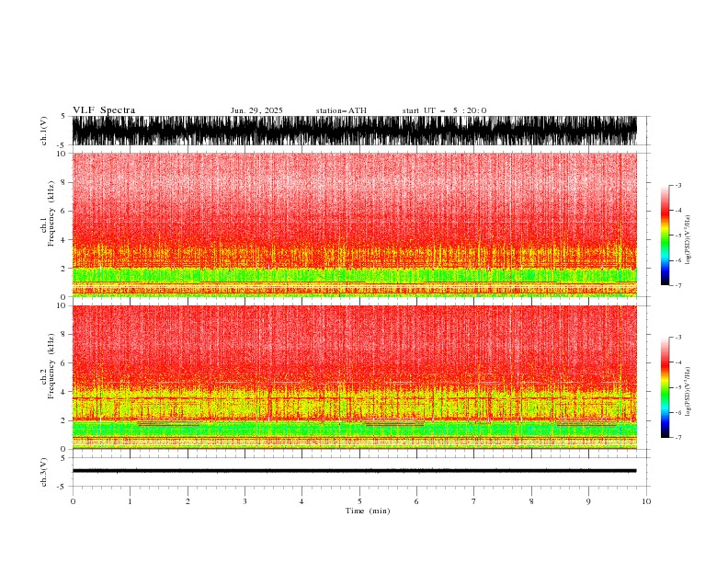Viewport: 728px width, 563px height.
Task: Click the "-5" label on the ch.2 colorbar
Action: coord(677,387)
